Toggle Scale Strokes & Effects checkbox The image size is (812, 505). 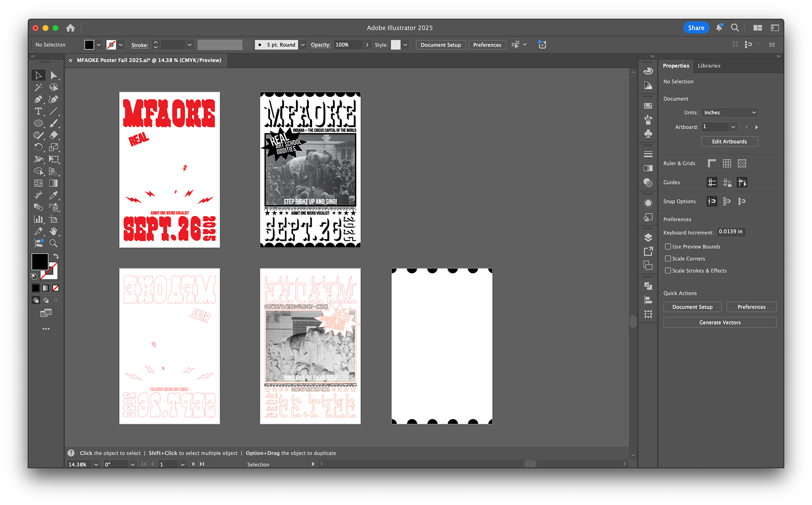[x=668, y=270]
